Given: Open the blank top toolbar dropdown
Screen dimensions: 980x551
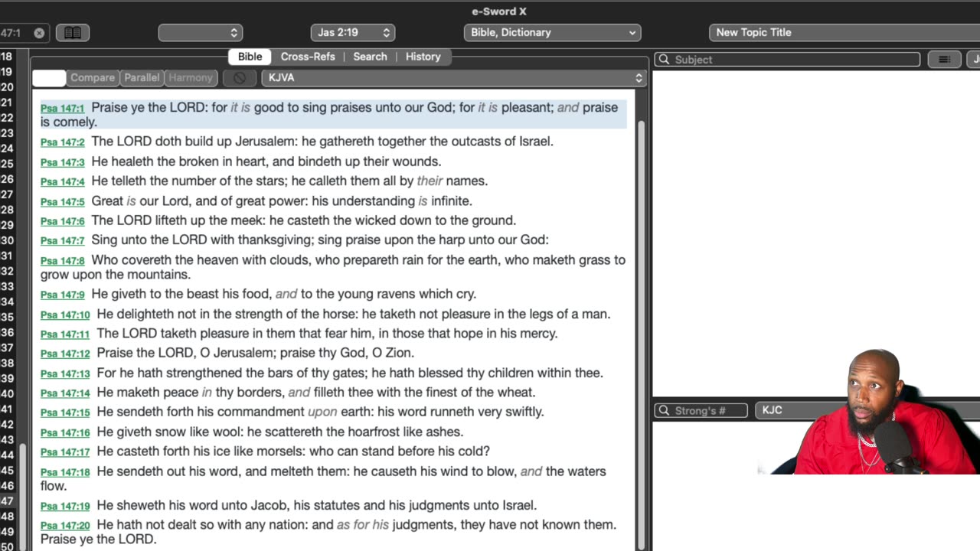Looking at the screenshot, I should pyautogui.click(x=201, y=33).
